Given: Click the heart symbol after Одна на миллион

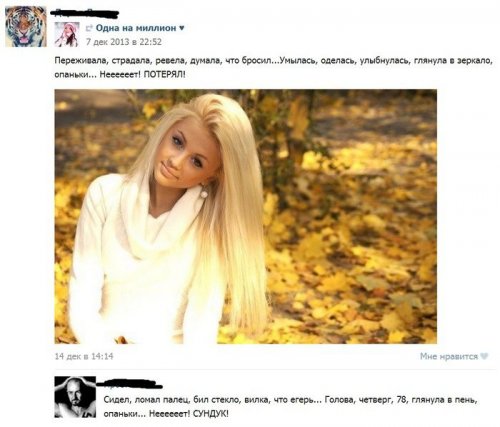Looking at the screenshot, I should pos(182,28).
